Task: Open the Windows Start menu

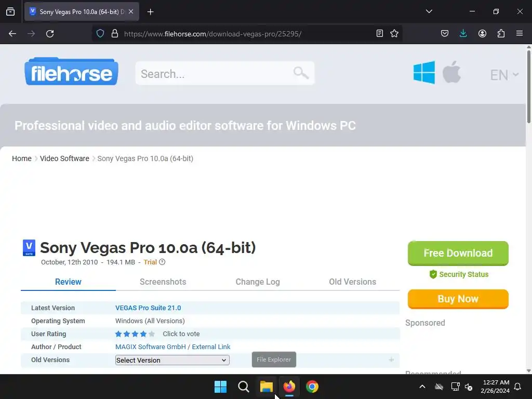Action: click(x=220, y=387)
